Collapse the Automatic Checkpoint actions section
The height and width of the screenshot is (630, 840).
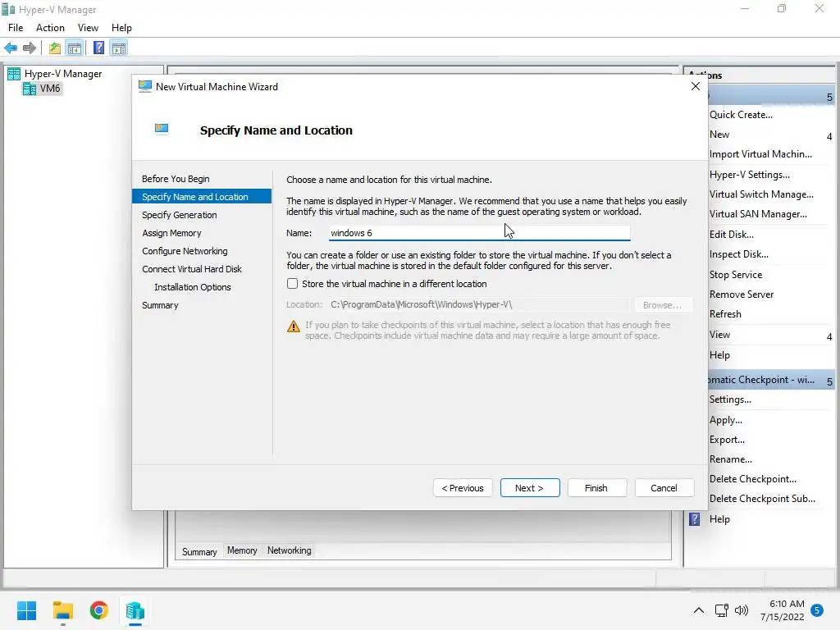point(829,381)
